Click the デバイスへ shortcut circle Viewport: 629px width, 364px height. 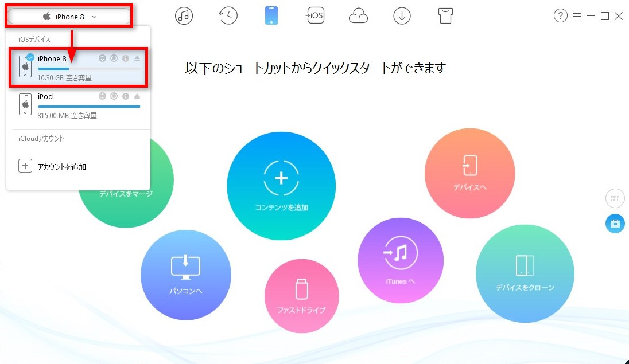pos(470,173)
